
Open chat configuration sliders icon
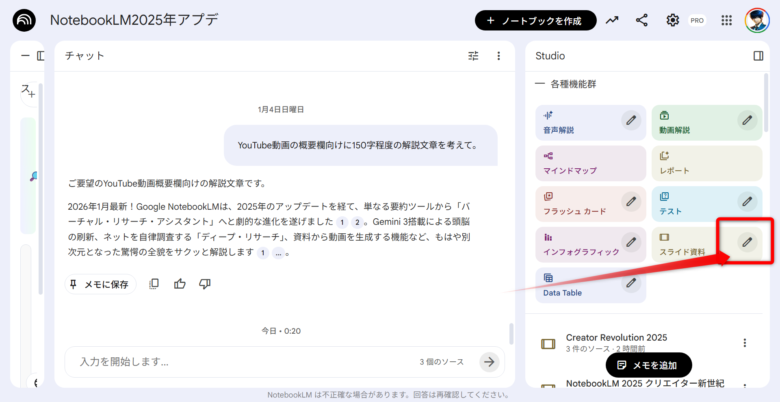(473, 56)
